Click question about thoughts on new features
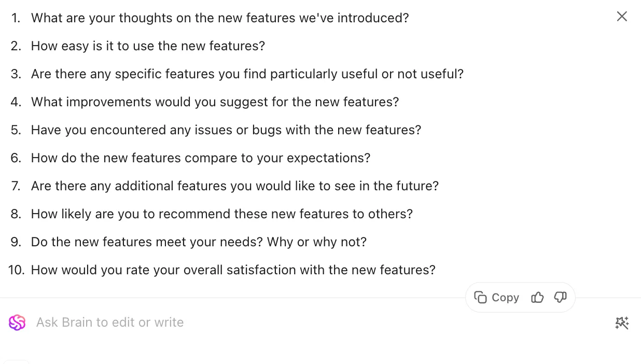 pos(220,18)
